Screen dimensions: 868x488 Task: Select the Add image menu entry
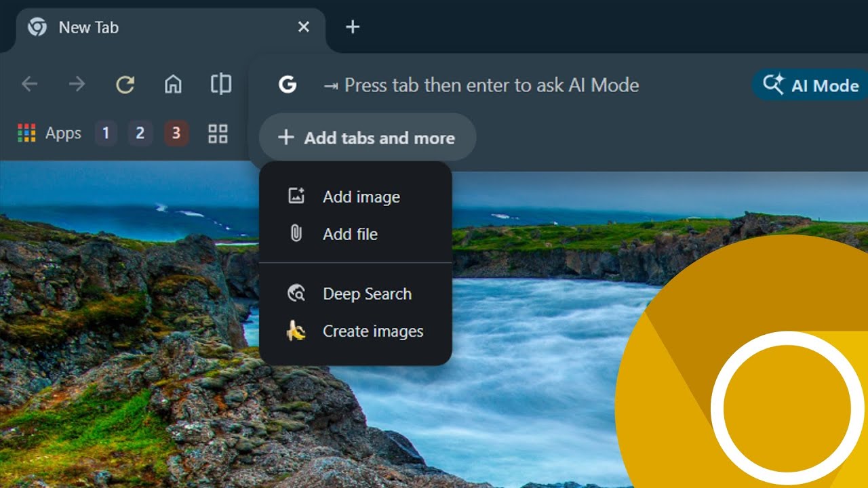(355, 197)
